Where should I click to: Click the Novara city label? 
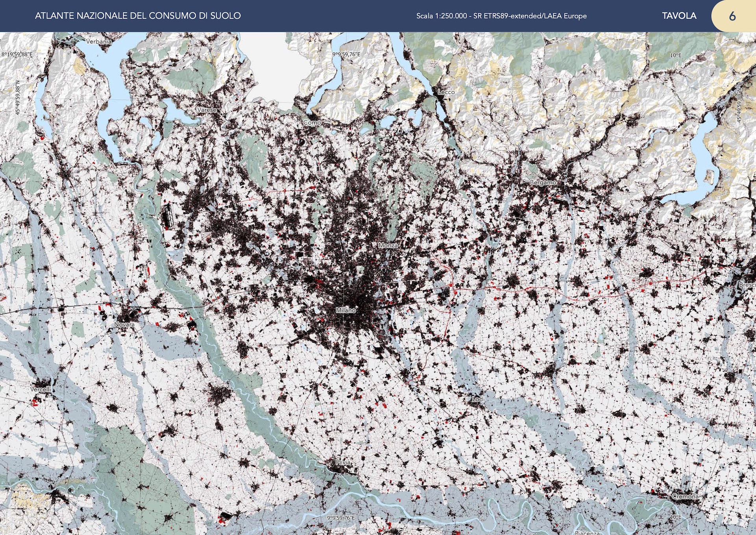point(124,325)
